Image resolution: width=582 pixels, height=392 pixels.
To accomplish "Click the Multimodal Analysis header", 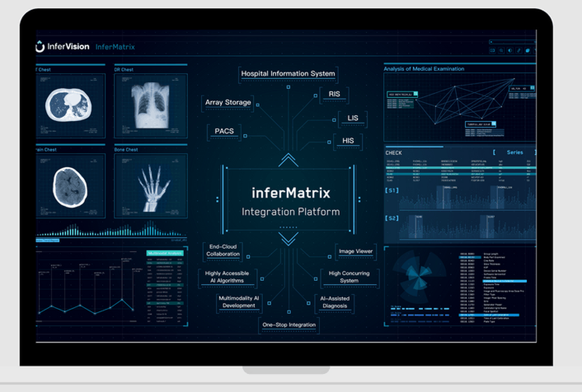I will point(165,254).
